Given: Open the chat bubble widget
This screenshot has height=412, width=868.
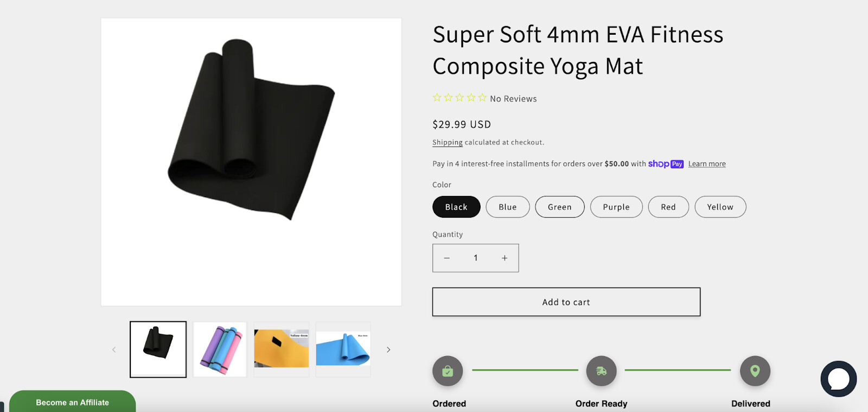Looking at the screenshot, I should pos(838,379).
